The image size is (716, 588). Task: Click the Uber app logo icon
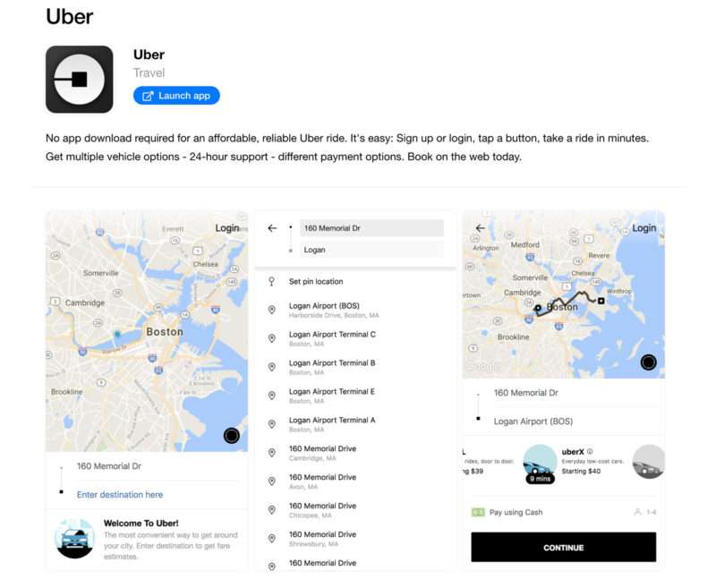click(x=80, y=80)
